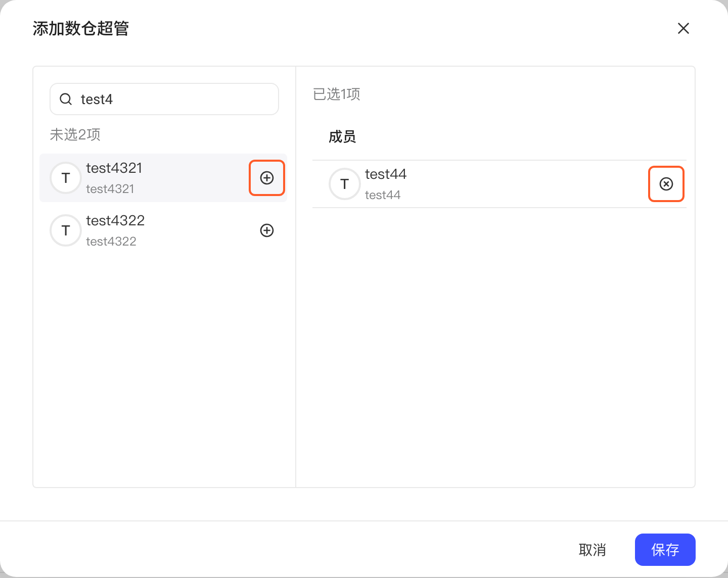728x578 pixels.
Task: Add test4322 with its plus icon
Action: point(267,230)
